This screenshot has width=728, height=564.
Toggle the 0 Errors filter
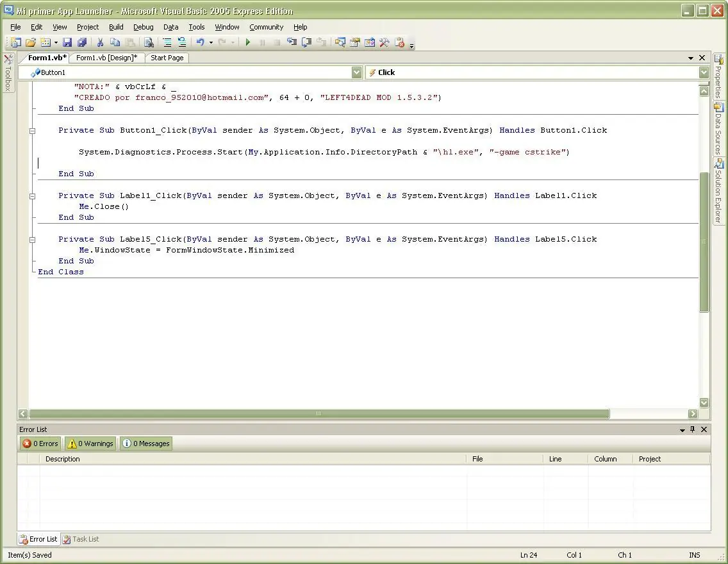pos(40,444)
